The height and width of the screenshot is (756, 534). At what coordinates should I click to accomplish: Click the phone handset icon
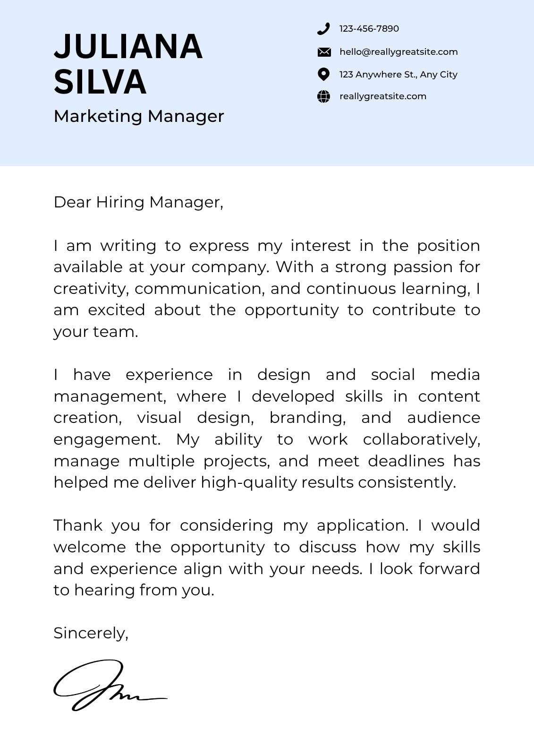click(323, 29)
